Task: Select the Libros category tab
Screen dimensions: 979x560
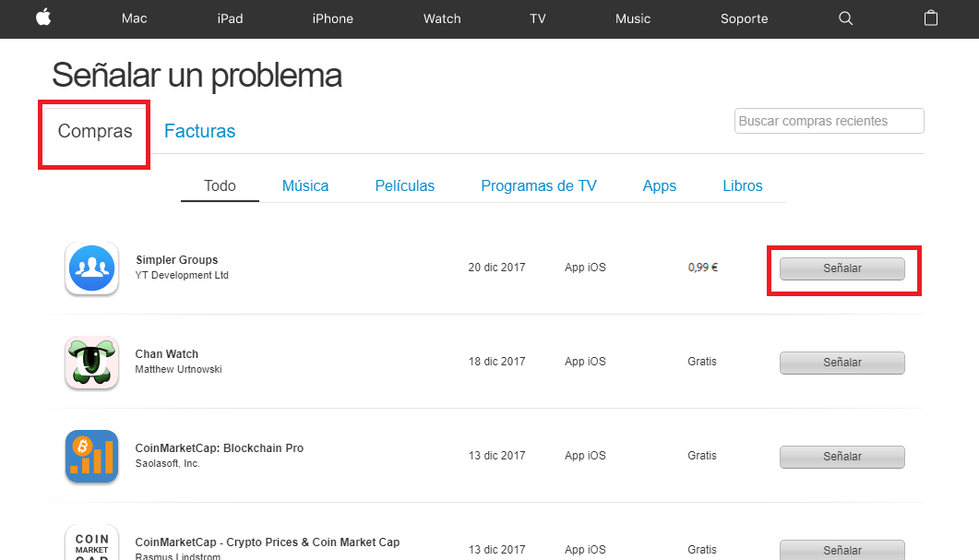Action: (x=743, y=186)
